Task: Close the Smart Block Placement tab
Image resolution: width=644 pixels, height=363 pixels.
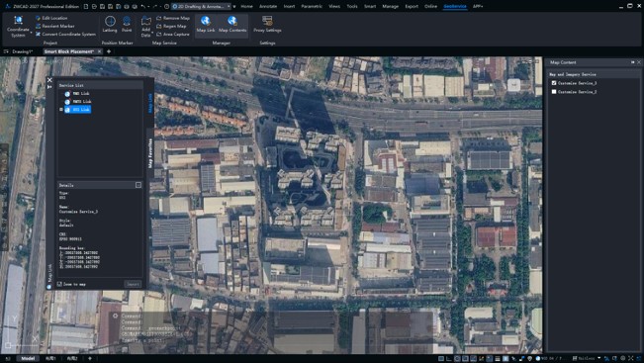Action: coord(99,51)
